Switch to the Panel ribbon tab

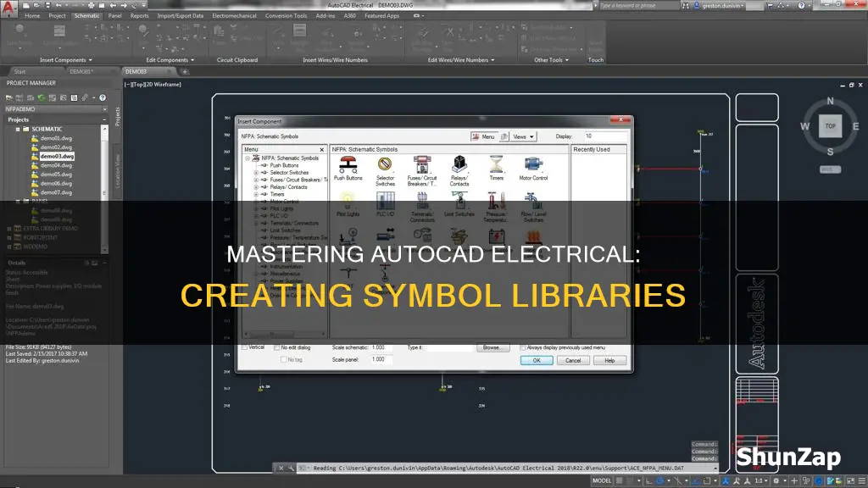114,16
